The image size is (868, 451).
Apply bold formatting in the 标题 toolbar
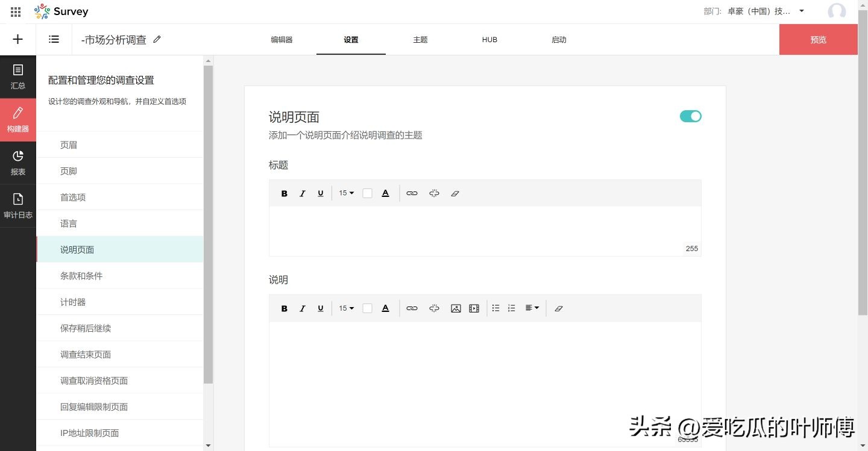284,193
